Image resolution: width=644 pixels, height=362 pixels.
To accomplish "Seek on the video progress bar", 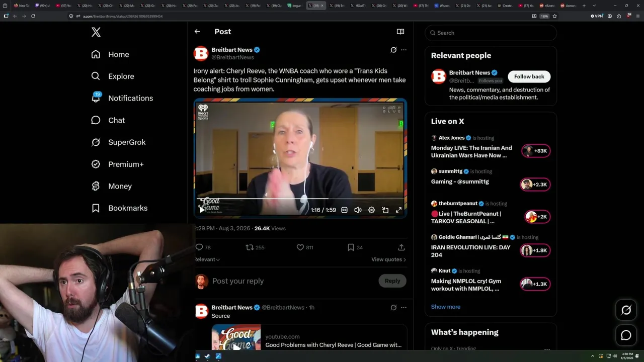I will (x=300, y=199).
